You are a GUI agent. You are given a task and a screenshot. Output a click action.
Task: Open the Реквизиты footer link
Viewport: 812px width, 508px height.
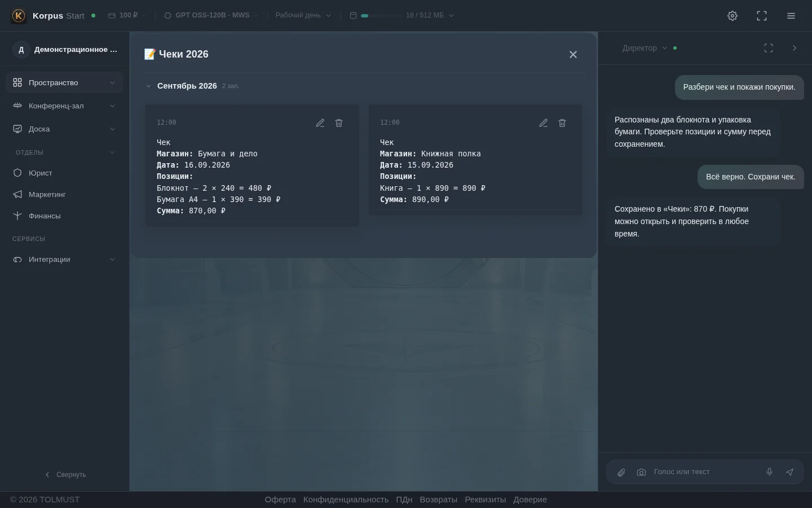pos(486,500)
